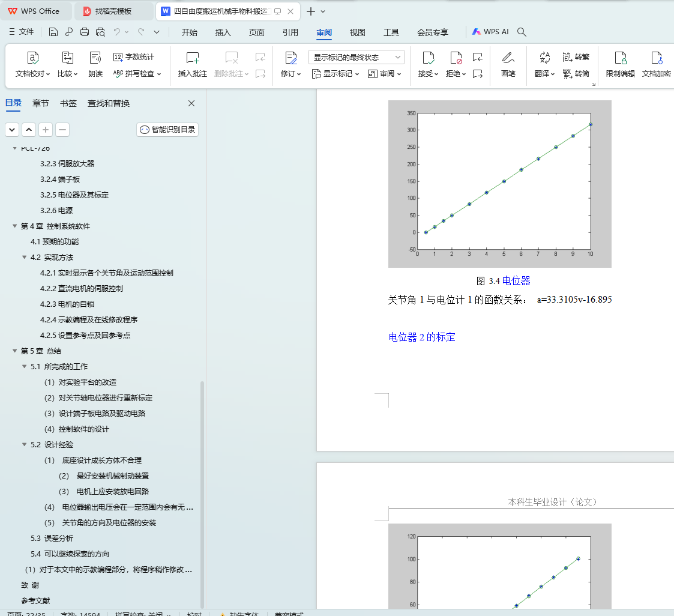Open 限制编辑 restrict editing
This screenshot has width=674, height=616.
(x=620, y=64)
